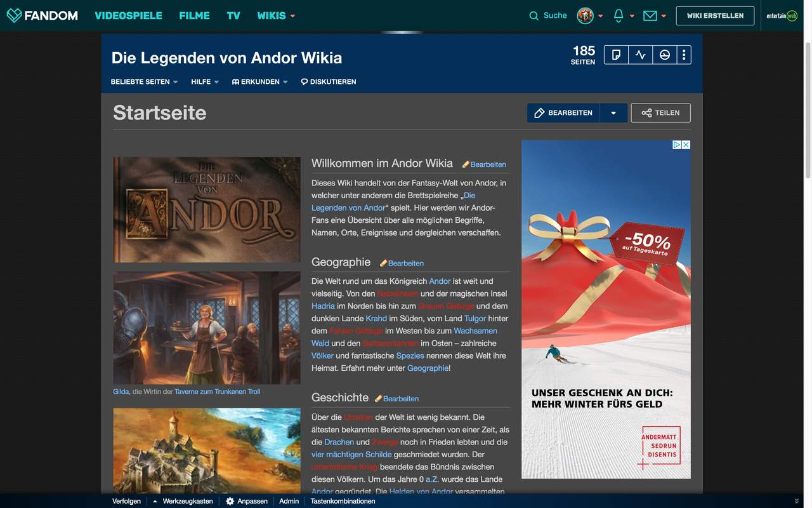Open admin dashboard gauge icon

coord(664,55)
